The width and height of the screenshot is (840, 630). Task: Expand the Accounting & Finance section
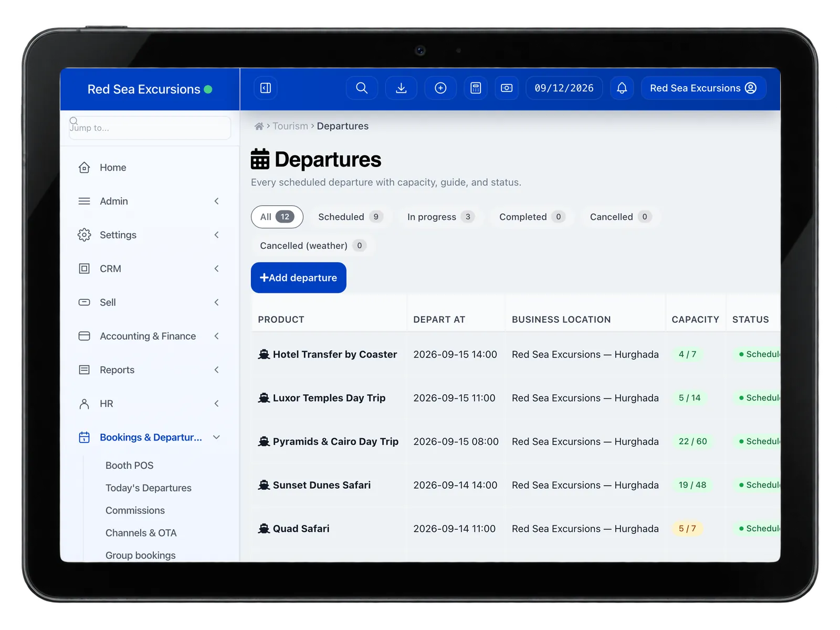click(150, 336)
